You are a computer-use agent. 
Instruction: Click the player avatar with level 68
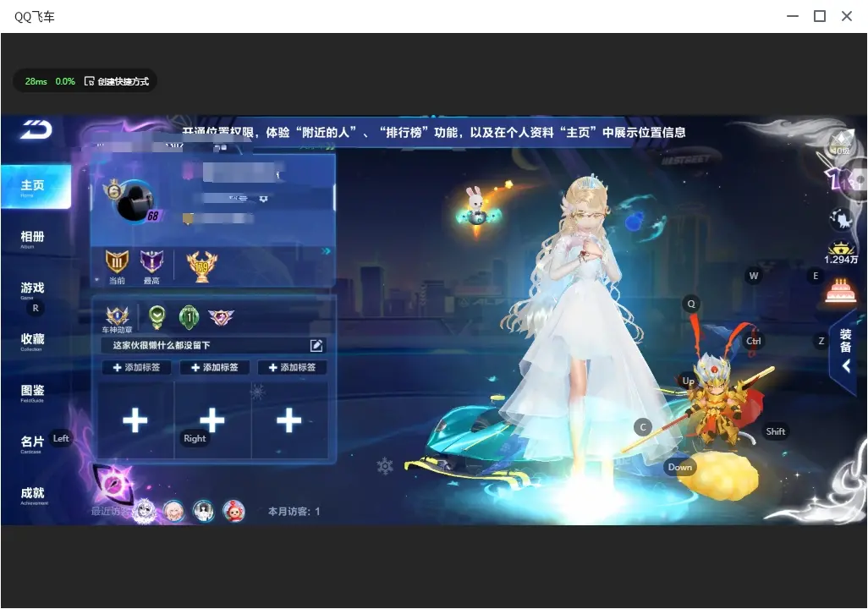coord(135,202)
